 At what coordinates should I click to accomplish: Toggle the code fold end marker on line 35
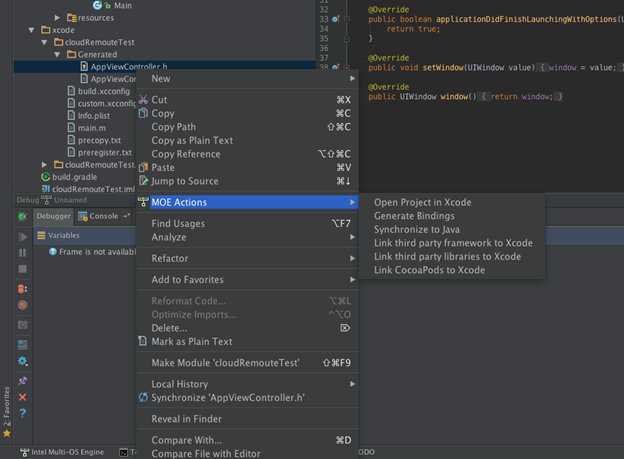click(347, 39)
